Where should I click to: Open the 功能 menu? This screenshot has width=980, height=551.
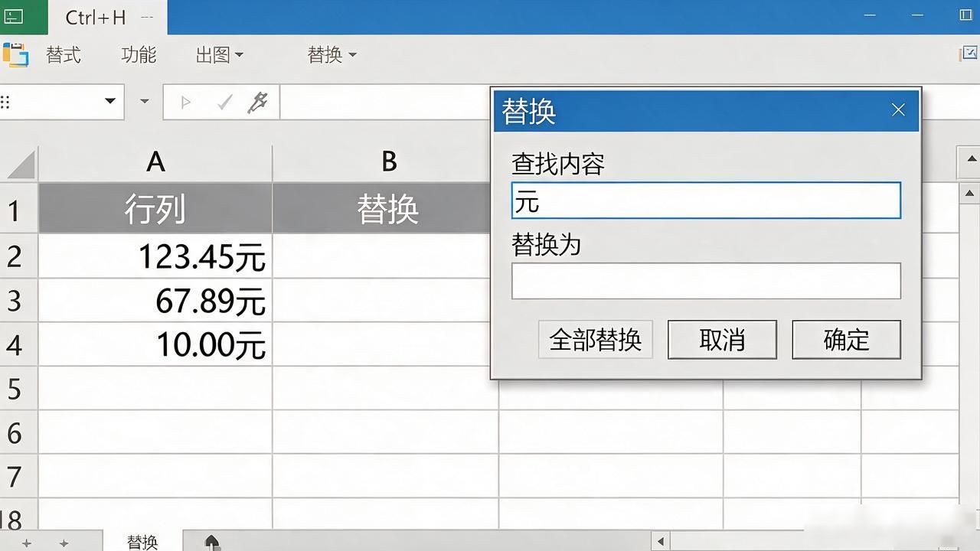[139, 54]
